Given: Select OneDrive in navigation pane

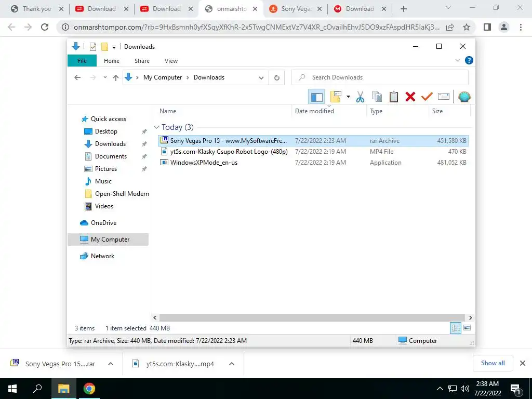Looking at the screenshot, I should coord(103,223).
